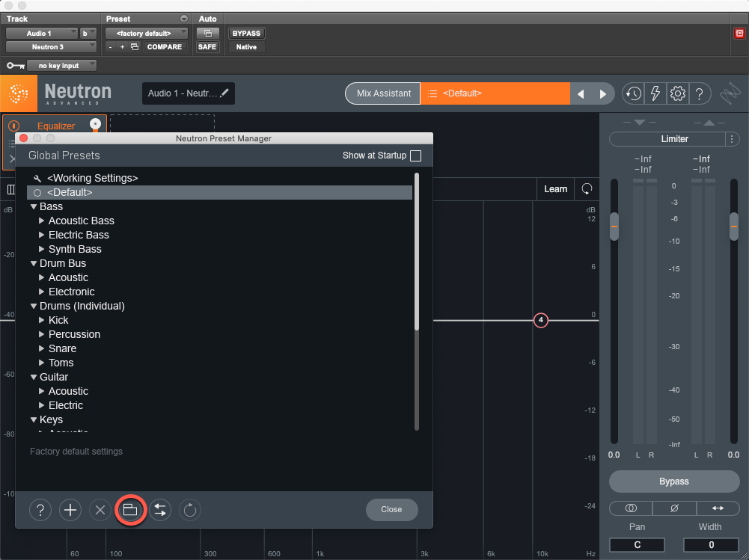Open Neutron help question mark icon
Screen dimensions: 749x560
coord(700,93)
